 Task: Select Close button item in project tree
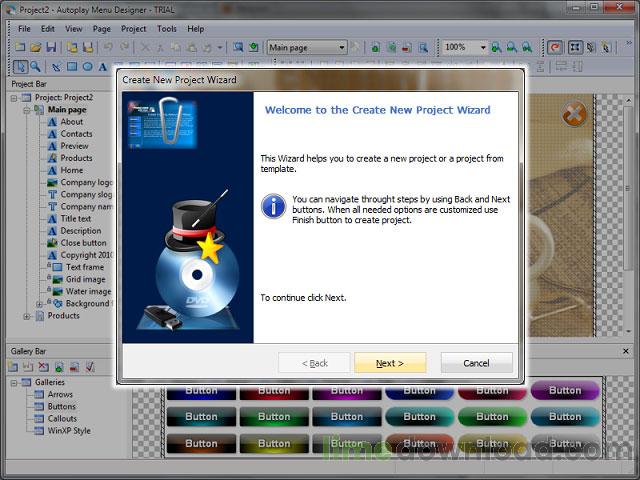83,243
